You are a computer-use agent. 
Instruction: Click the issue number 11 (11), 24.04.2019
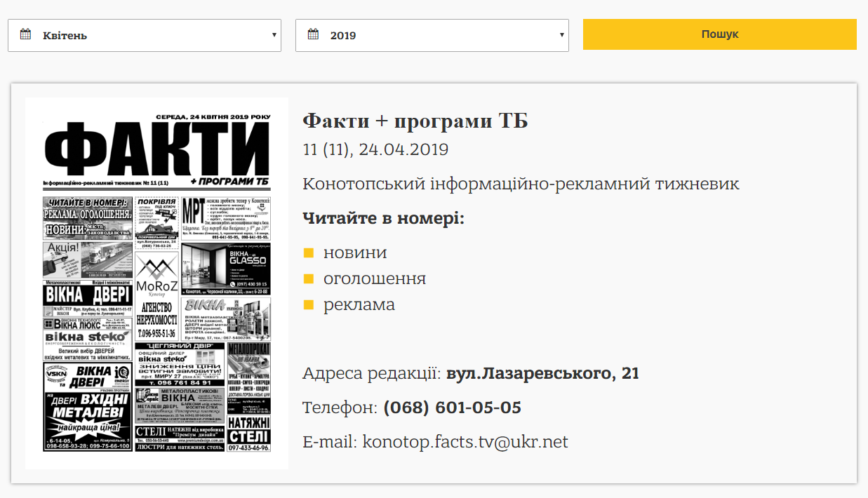pyautogui.click(x=375, y=149)
